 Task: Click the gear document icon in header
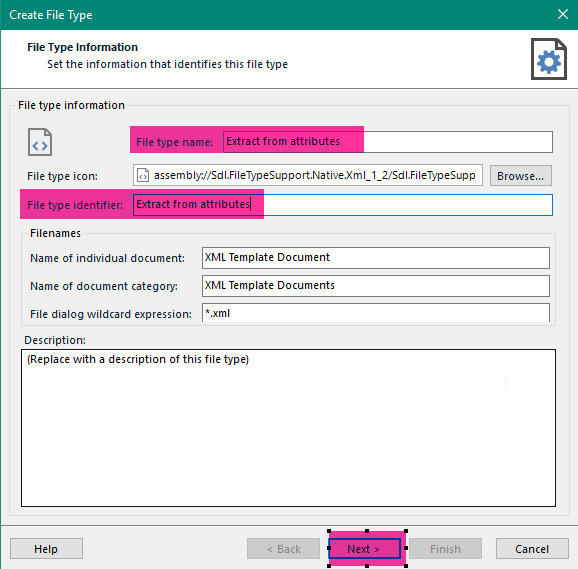tap(549, 59)
